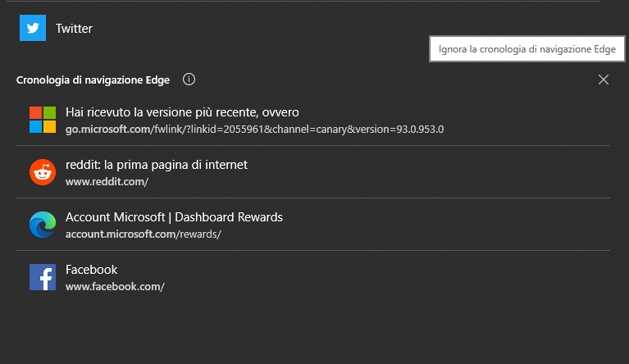This screenshot has height=364, width=629.
Task: Click the Edge browser logo icon
Action: pyautogui.click(x=43, y=225)
